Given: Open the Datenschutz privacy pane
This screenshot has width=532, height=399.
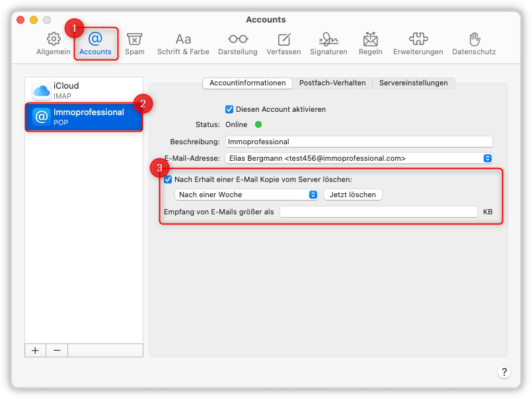Looking at the screenshot, I should [474, 44].
